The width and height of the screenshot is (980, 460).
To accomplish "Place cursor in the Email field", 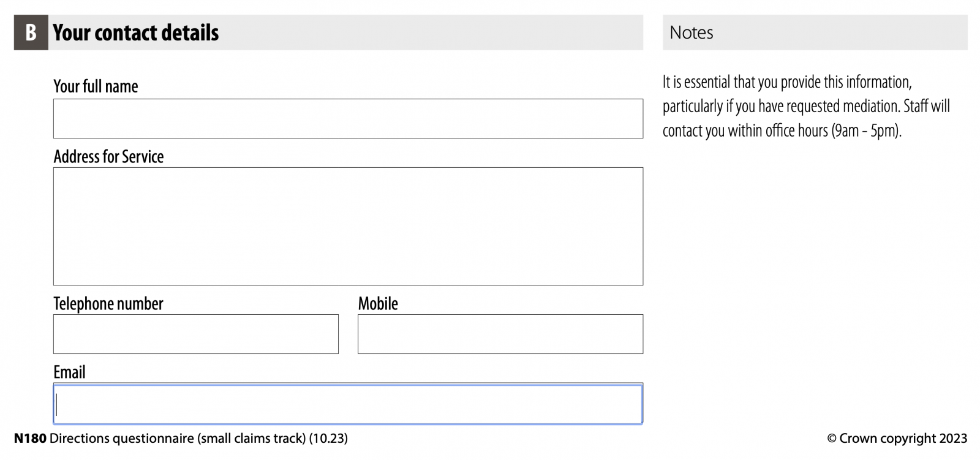I will tap(348, 404).
